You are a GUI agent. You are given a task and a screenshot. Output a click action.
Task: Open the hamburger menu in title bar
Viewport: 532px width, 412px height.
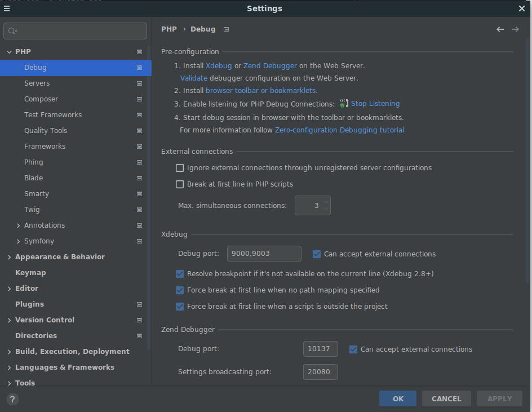click(6, 8)
